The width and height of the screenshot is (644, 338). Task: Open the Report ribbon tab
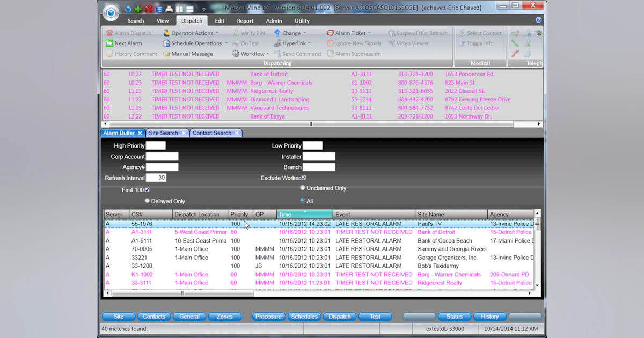click(x=245, y=20)
